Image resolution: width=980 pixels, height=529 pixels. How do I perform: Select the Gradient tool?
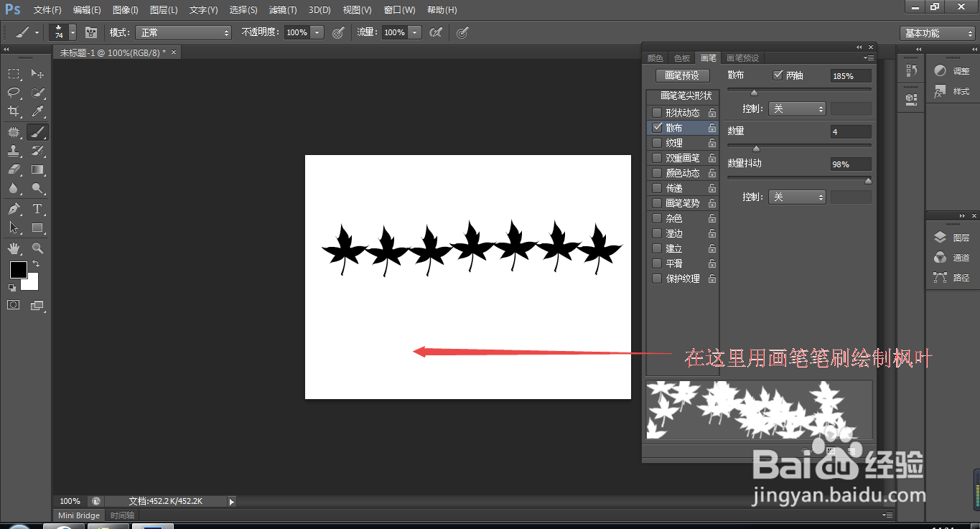pyautogui.click(x=37, y=170)
